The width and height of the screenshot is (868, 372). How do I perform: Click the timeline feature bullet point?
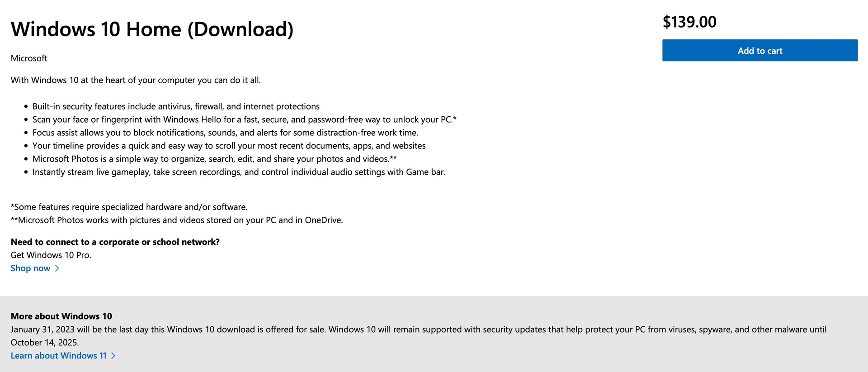(x=229, y=146)
